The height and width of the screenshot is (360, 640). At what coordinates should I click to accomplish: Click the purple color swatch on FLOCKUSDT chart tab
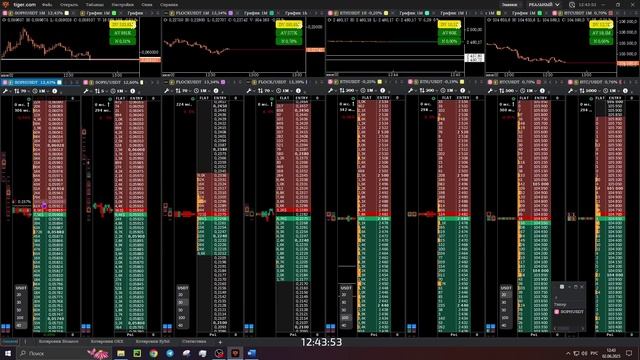pos(231,13)
